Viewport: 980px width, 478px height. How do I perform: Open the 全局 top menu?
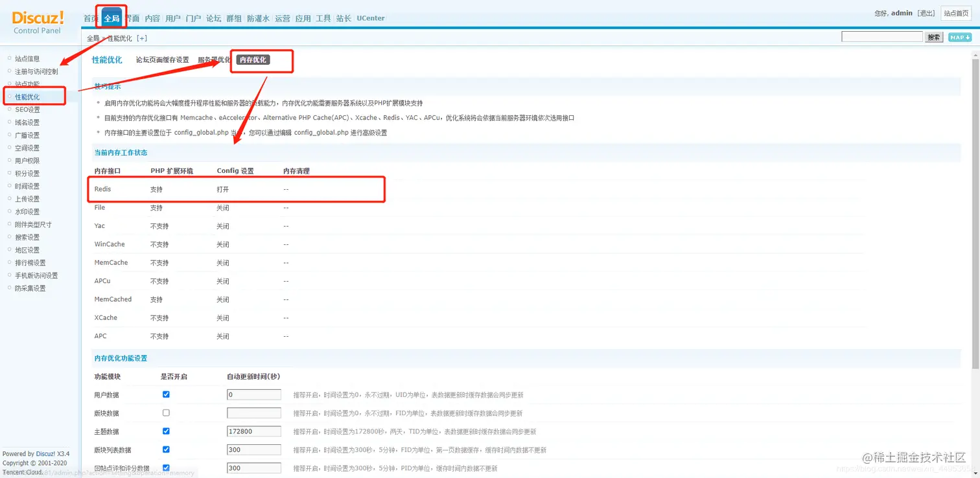(x=111, y=19)
